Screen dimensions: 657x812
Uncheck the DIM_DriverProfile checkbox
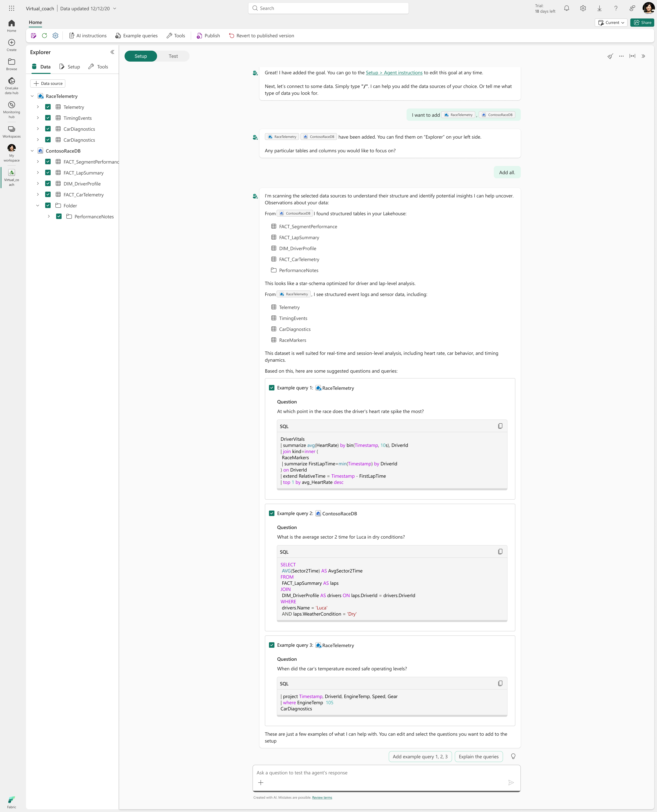(x=48, y=184)
